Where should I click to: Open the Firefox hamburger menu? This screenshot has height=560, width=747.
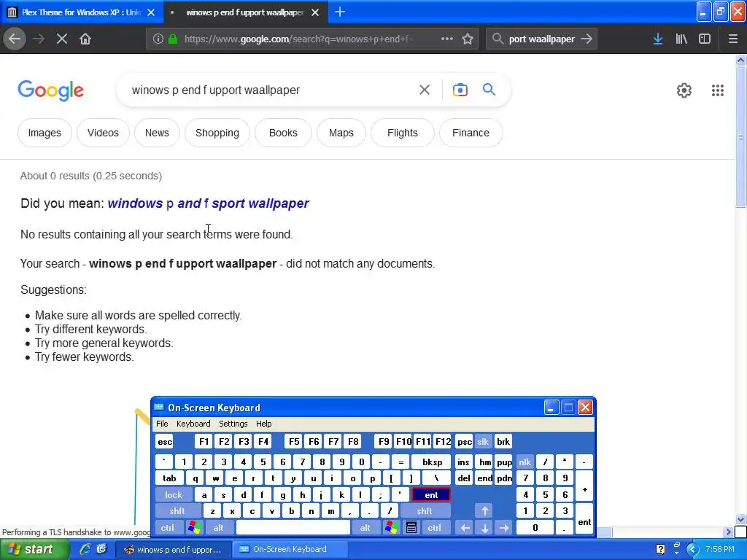pos(733,39)
